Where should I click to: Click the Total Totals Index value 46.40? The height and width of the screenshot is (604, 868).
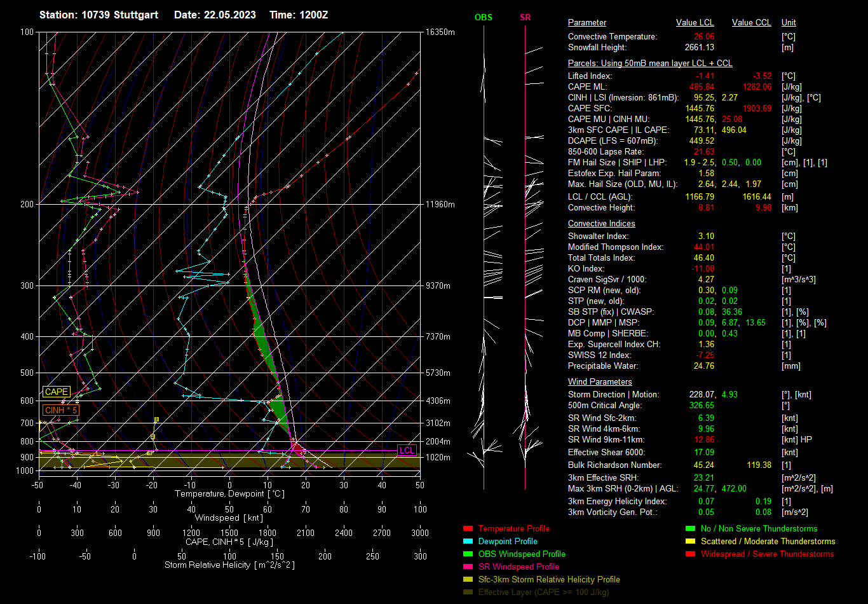[x=704, y=258]
